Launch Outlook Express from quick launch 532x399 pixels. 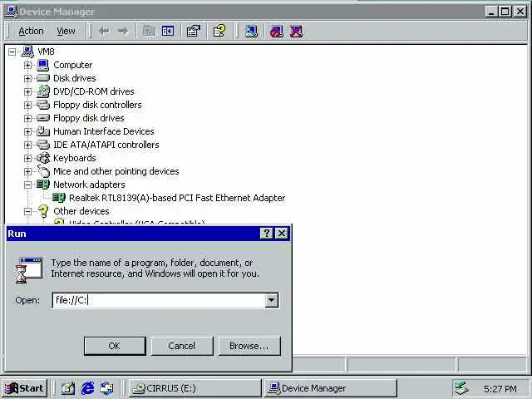click(x=107, y=388)
